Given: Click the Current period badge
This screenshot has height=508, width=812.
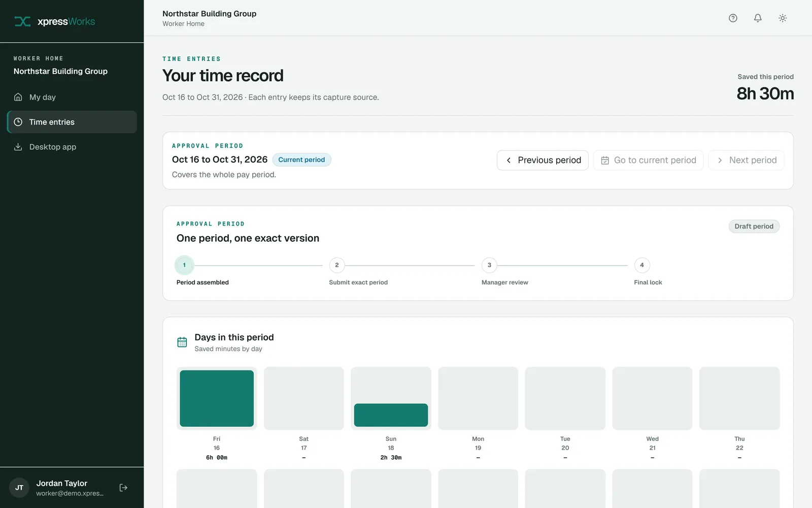Looking at the screenshot, I should [x=301, y=160].
